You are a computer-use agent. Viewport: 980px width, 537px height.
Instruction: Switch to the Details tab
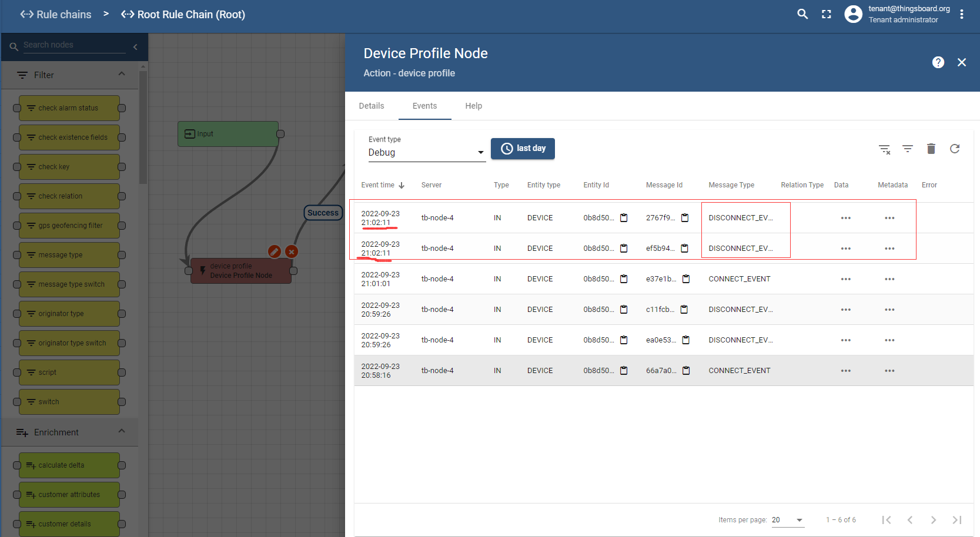(372, 106)
